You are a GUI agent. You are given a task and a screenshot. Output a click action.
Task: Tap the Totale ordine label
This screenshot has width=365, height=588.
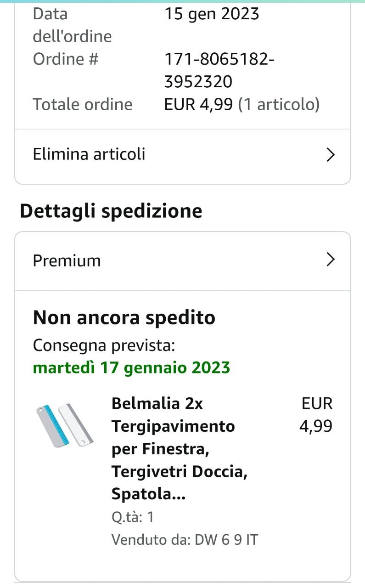tap(82, 104)
